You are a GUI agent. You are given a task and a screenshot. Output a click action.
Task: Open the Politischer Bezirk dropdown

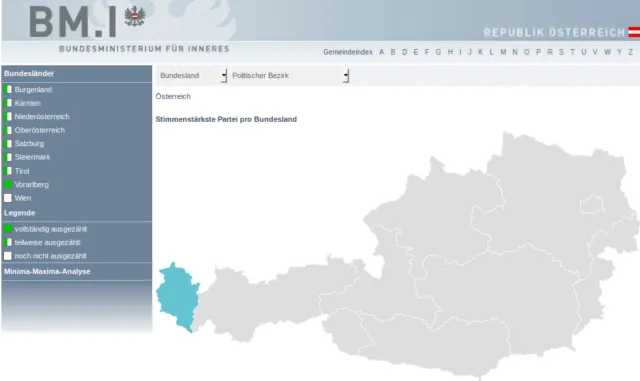click(289, 76)
